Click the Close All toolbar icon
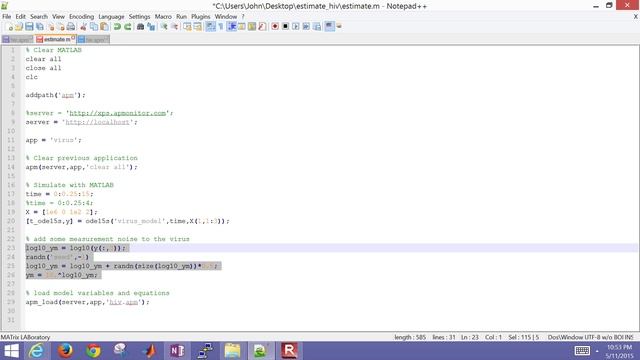 [x=60, y=27]
